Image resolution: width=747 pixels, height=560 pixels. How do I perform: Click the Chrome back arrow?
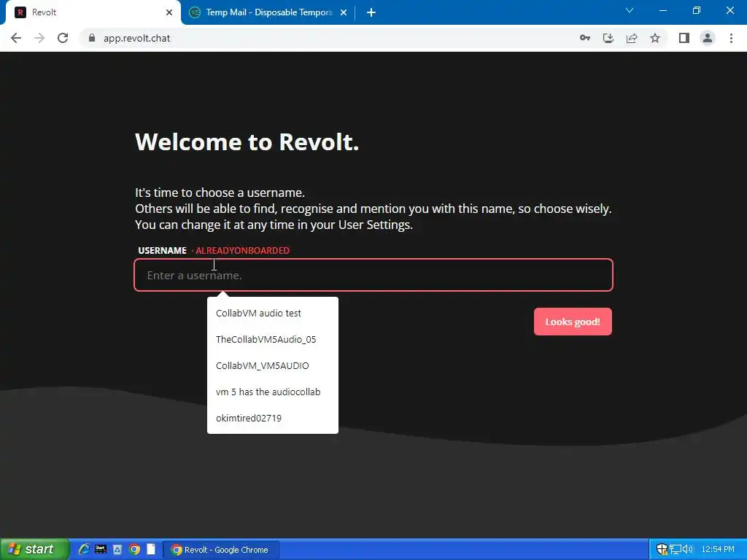(16, 38)
